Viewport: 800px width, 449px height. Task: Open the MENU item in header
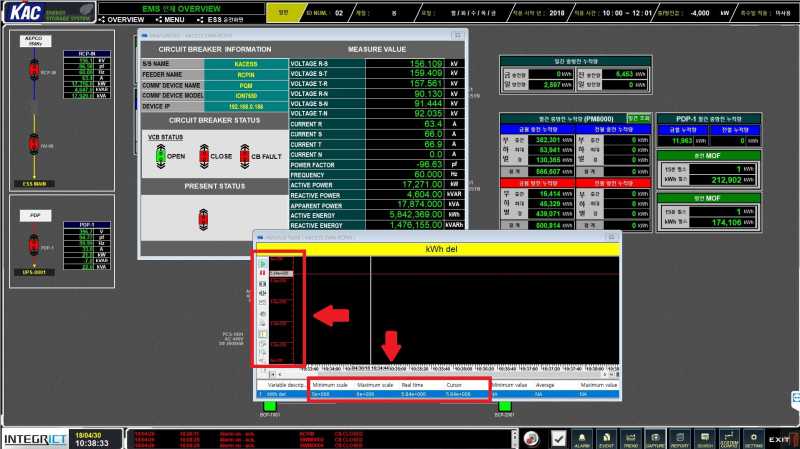(x=170, y=19)
